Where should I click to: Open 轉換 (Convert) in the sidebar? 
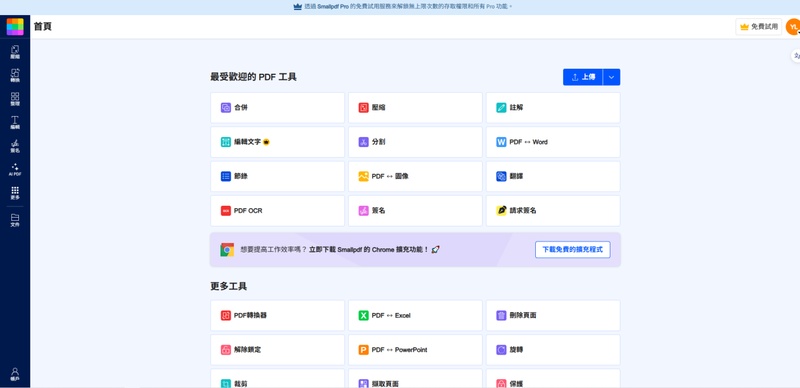15,76
